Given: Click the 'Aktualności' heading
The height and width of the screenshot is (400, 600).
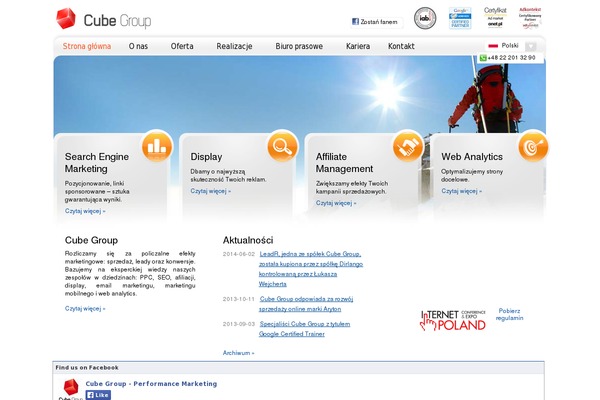Looking at the screenshot, I should [x=248, y=240].
